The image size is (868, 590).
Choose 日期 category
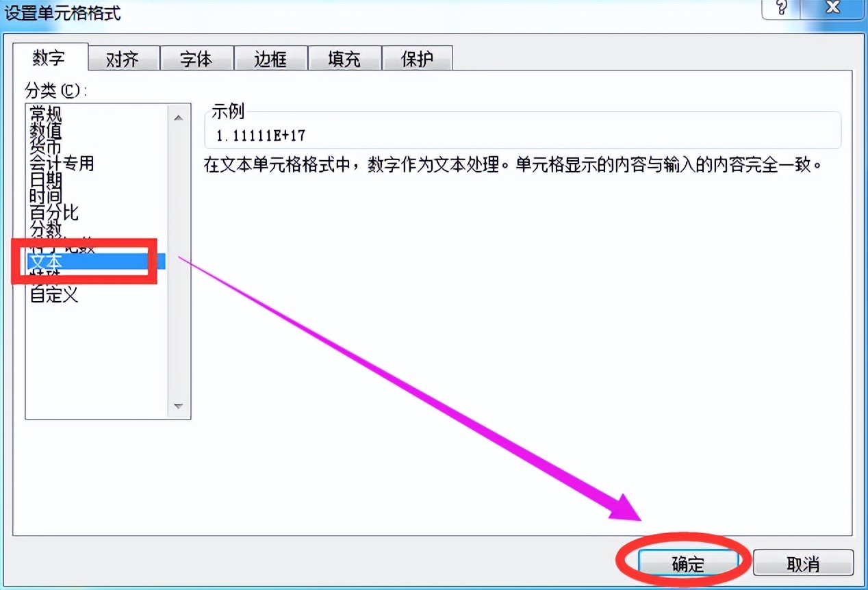click(46, 179)
